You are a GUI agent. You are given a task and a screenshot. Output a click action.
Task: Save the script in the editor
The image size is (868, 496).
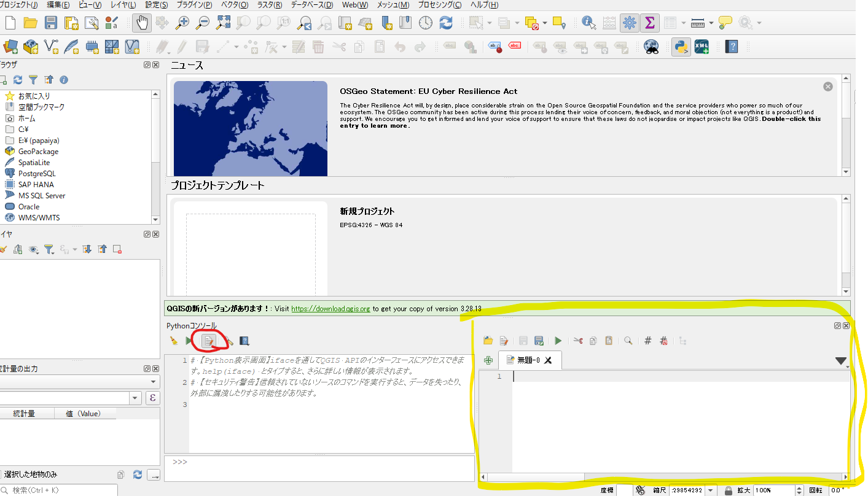click(523, 340)
